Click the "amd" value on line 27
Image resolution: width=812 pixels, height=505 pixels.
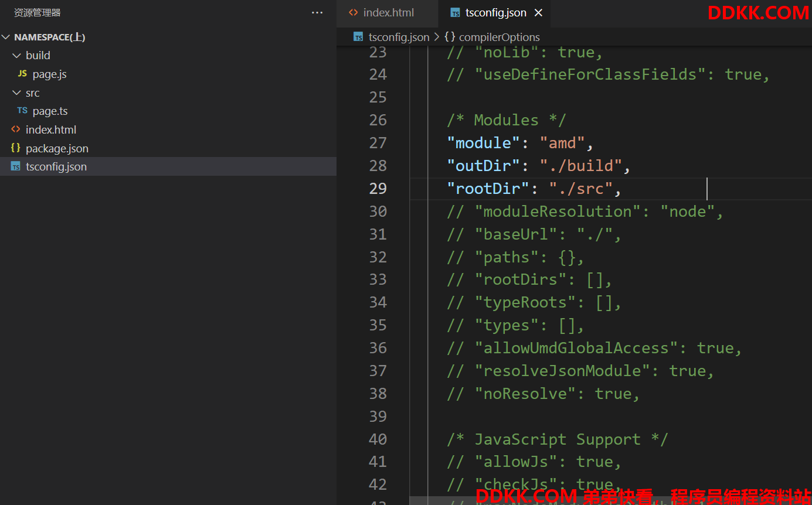click(562, 143)
